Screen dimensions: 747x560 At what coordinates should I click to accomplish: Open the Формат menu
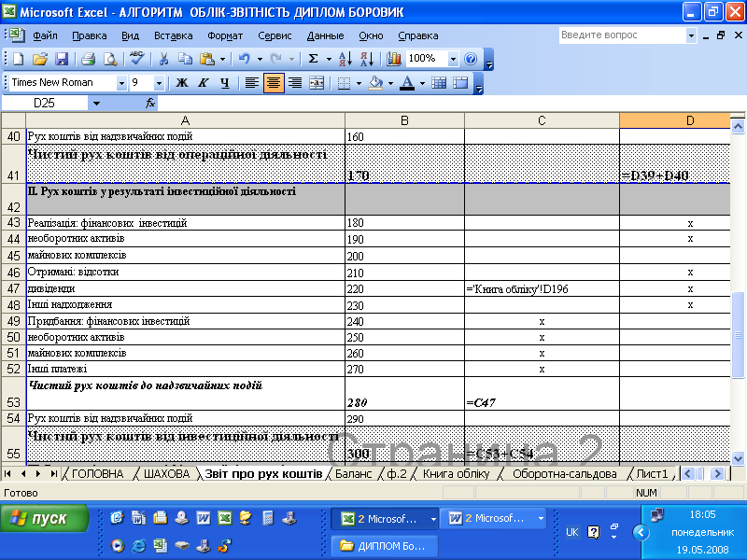coord(225,35)
